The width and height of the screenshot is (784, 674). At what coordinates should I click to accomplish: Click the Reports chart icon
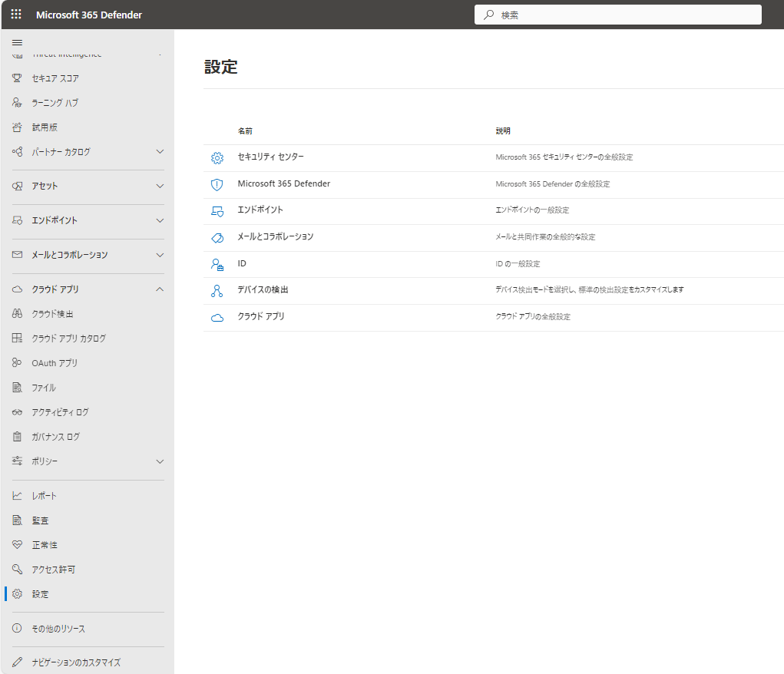pyautogui.click(x=17, y=495)
